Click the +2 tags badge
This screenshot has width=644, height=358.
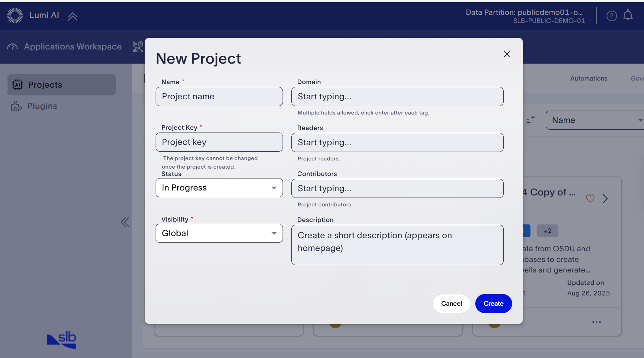(x=547, y=231)
